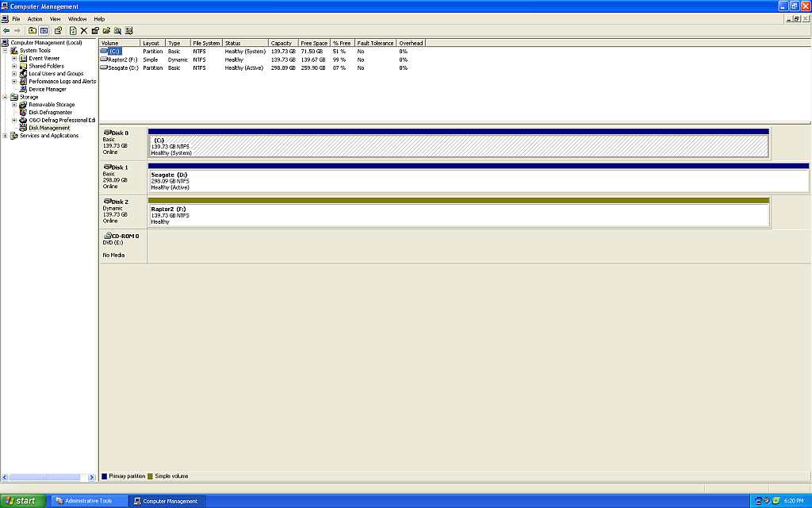812x508 pixels.
Task: Sort by the Fault Tolerance column header
Action: point(375,43)
